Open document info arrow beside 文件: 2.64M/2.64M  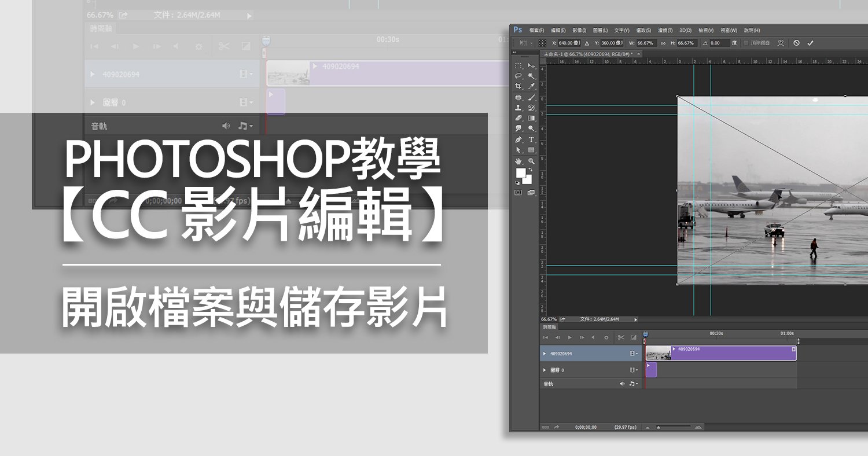click(x=635, y=319)
